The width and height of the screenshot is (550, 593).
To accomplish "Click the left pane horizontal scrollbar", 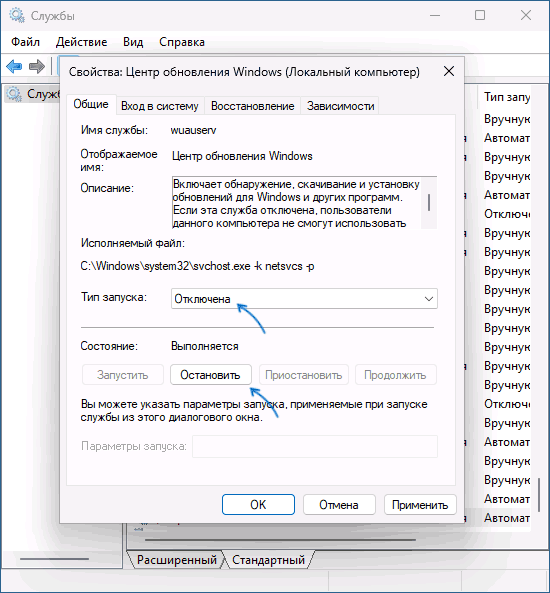I will pyautogui.click(x=54, y=559).
